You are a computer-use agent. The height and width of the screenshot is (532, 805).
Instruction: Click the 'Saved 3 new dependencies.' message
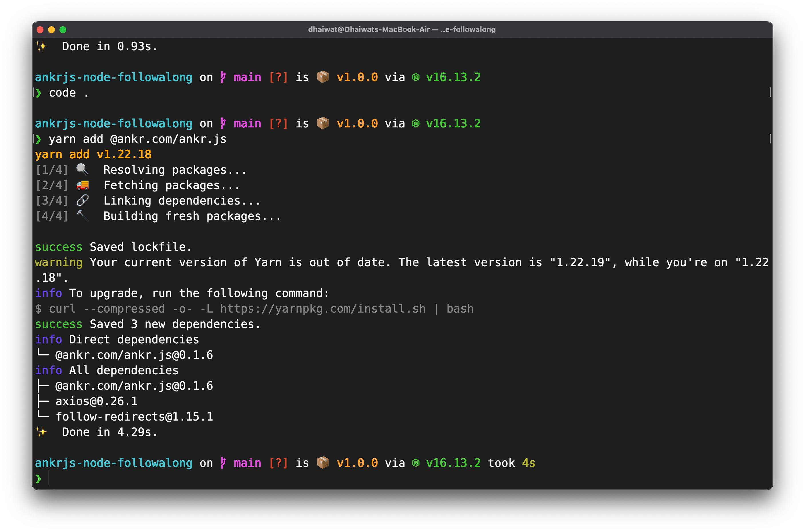coord(175,324)
